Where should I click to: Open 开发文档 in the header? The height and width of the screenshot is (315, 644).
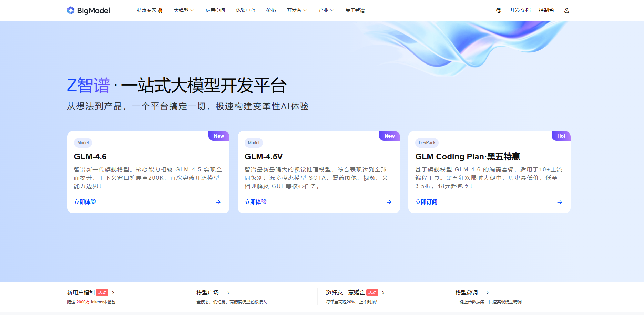pos(520,10)
